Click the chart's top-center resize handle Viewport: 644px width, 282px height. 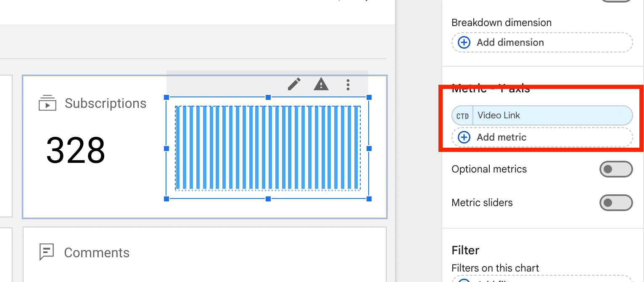point(268,97)
